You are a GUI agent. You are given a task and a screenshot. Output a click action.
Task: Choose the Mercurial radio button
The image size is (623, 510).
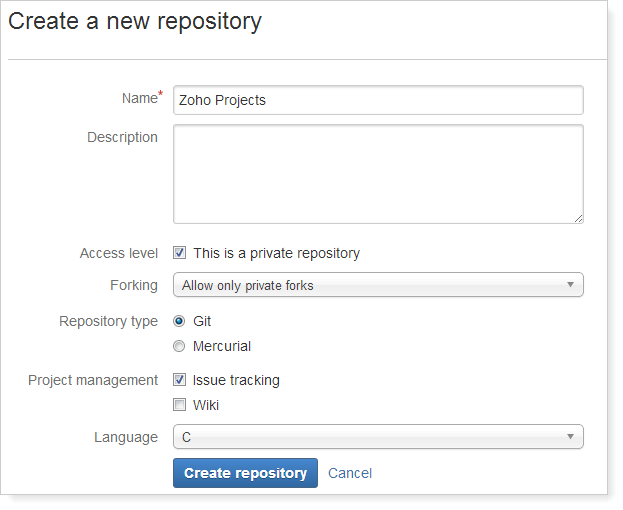point(180,346)
